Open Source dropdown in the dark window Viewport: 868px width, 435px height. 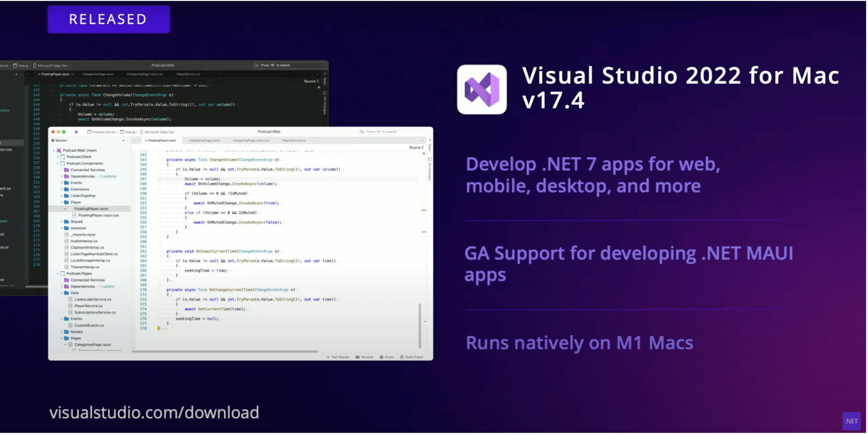coord(311,81)
